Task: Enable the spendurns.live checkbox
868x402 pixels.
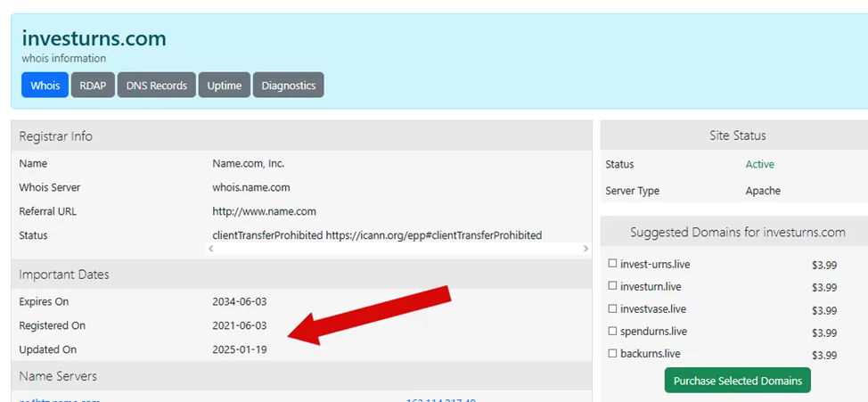Action: tap(612, 331)
